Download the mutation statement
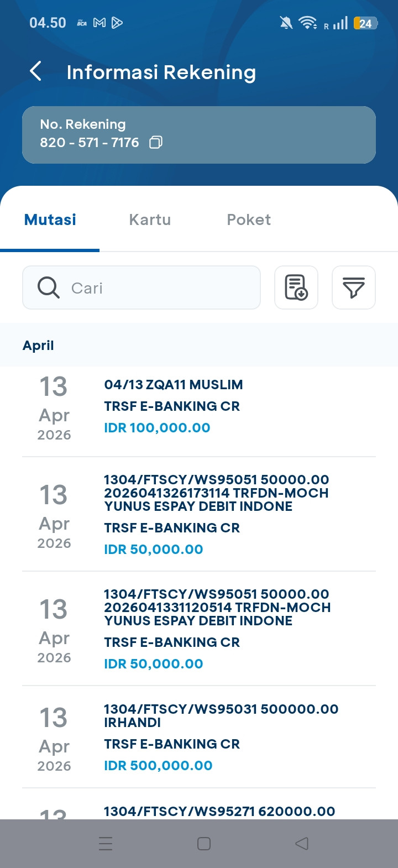Image resolution: width=398 pixels, height=868 pixels. (x=296, y=287)
